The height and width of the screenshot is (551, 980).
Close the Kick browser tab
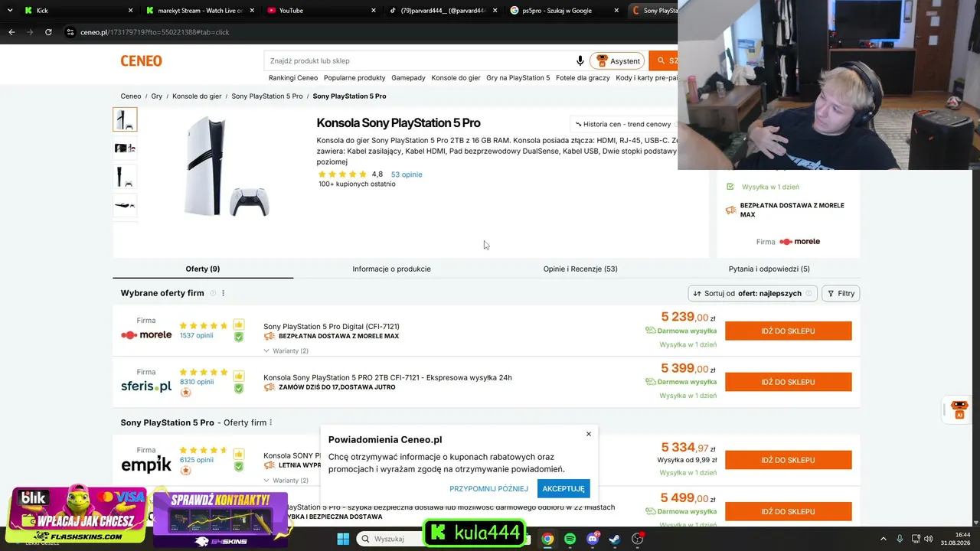130,11
